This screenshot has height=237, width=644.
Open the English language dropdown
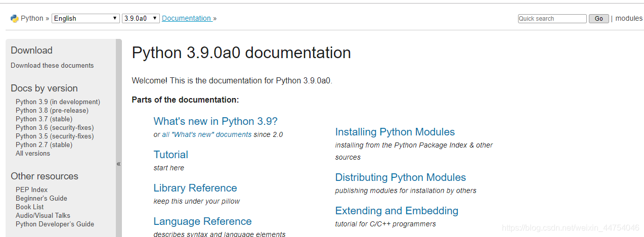(x=85, y=18)
